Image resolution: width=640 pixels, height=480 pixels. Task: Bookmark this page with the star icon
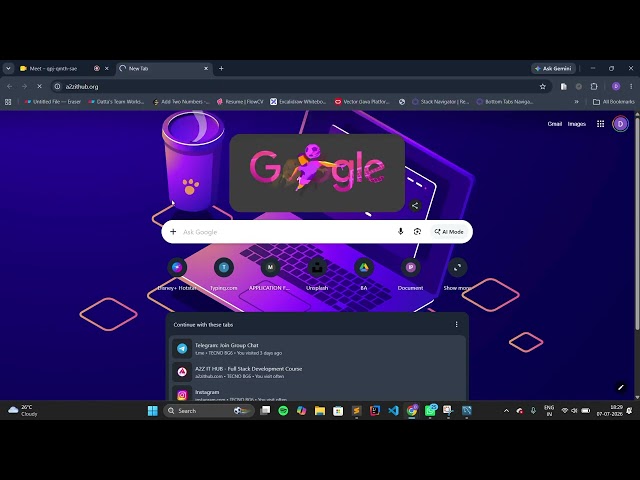pos(542,87)
